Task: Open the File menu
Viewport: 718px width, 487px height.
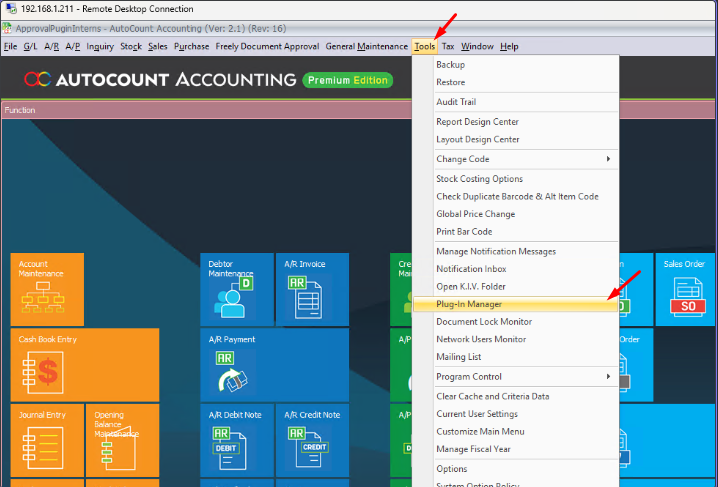Action: (11, 46)
